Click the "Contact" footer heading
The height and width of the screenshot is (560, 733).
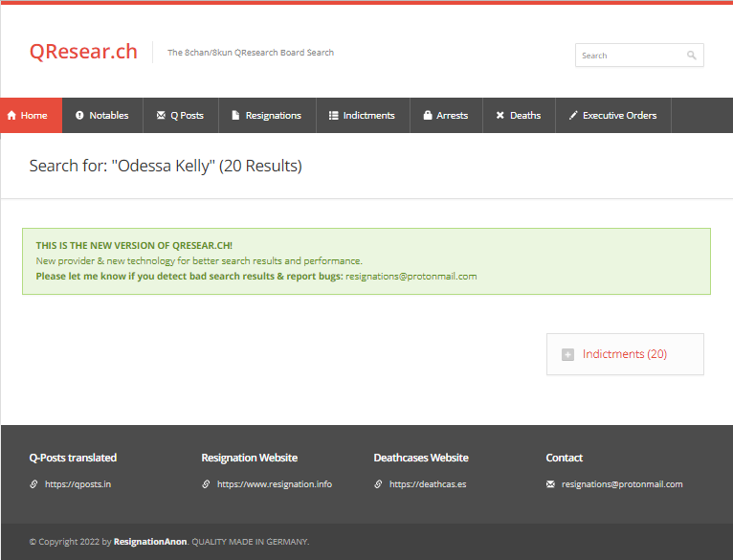pos(565,458)
